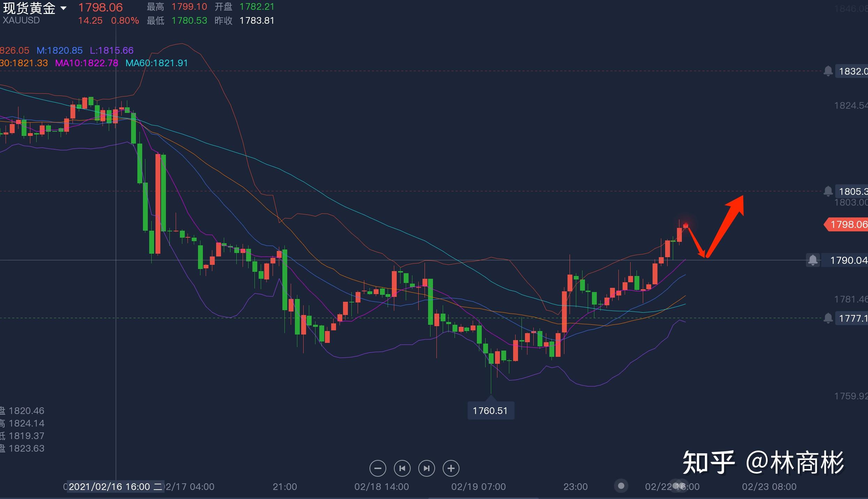Jump to the first candle button
868x499 pixels.
pyautogui.click(x=402, y=468)
